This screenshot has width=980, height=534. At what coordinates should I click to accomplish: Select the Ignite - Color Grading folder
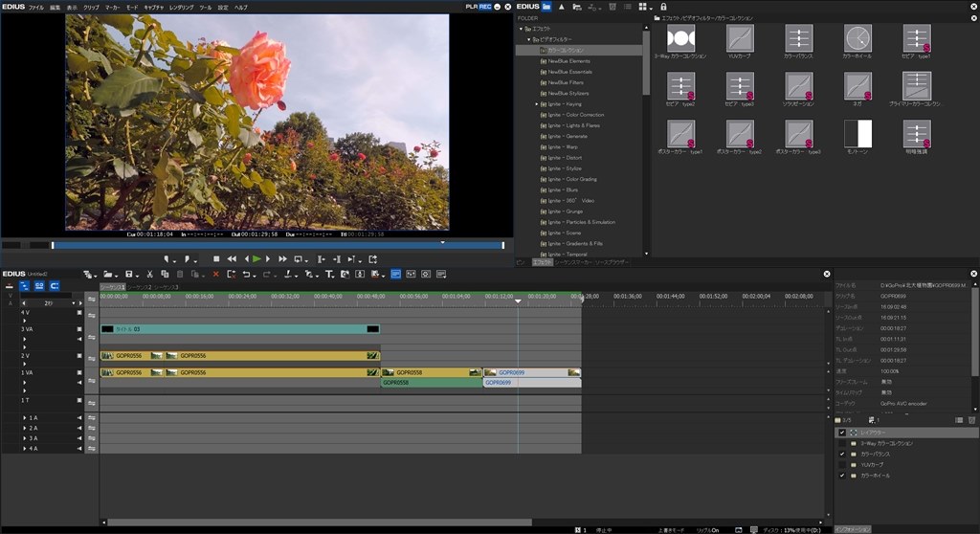[x=572, y=180]
